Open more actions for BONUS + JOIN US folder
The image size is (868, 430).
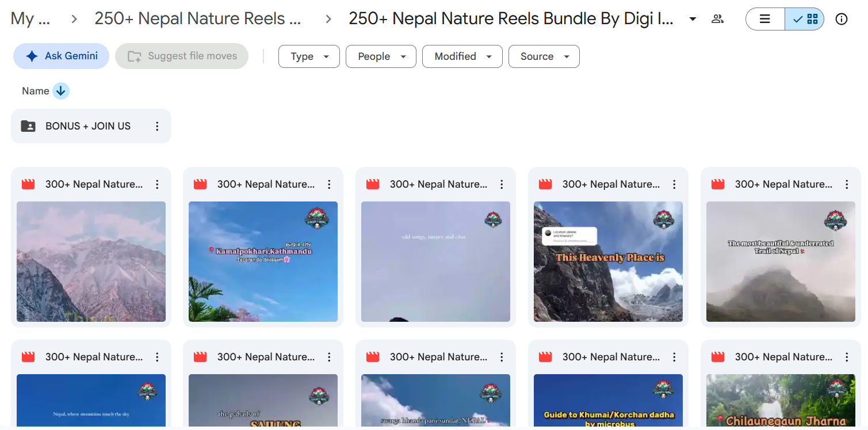(157, 126)
